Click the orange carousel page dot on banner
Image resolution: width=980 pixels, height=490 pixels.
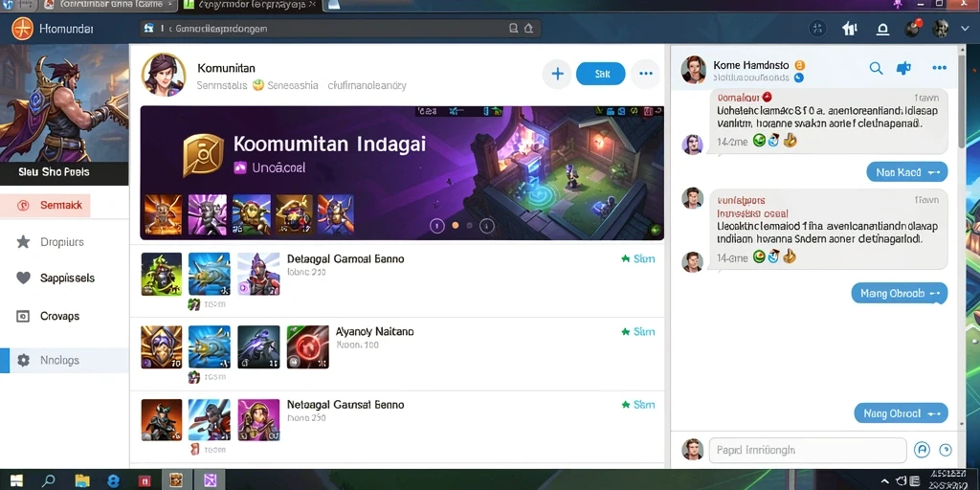coord(456,226)
